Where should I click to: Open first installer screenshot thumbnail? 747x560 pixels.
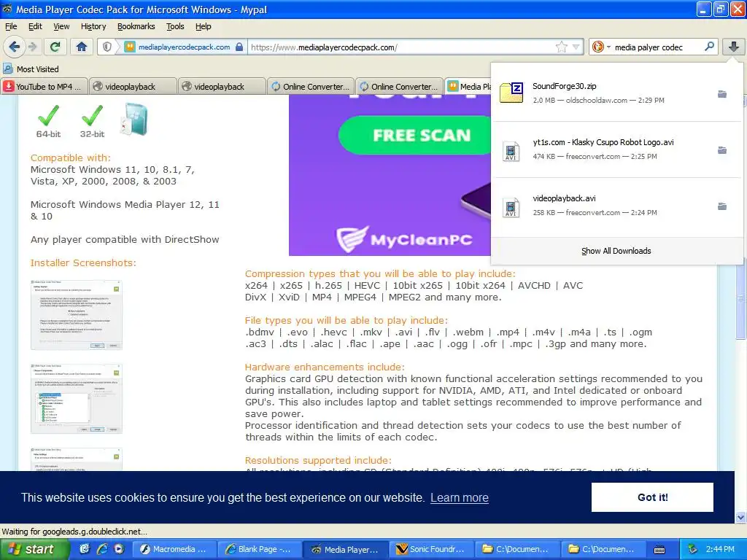tap(76, 315)
